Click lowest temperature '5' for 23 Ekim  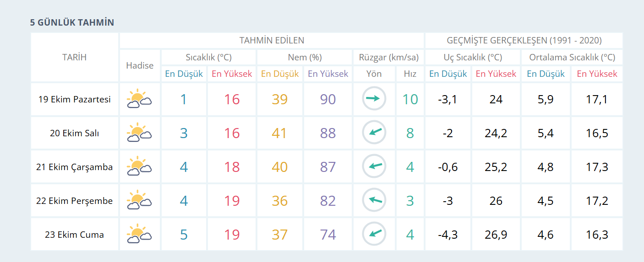click(x=184, y=235)
